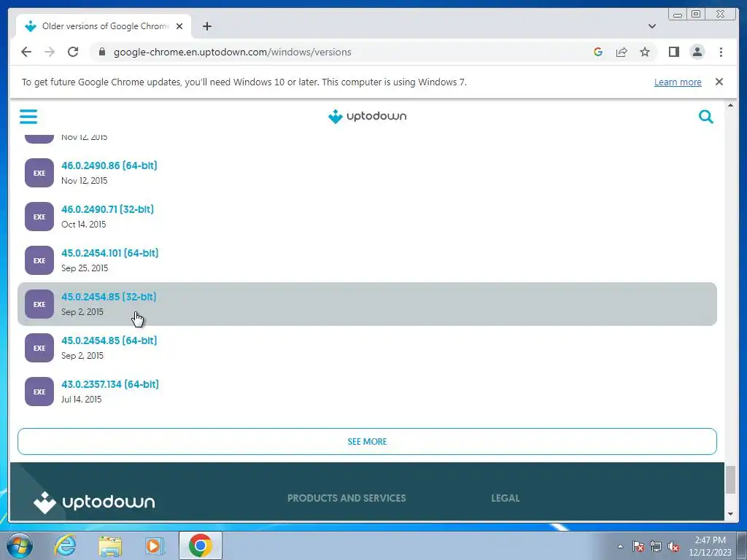Open the Uptodown hamburger menu

click(x=28, y=116)
